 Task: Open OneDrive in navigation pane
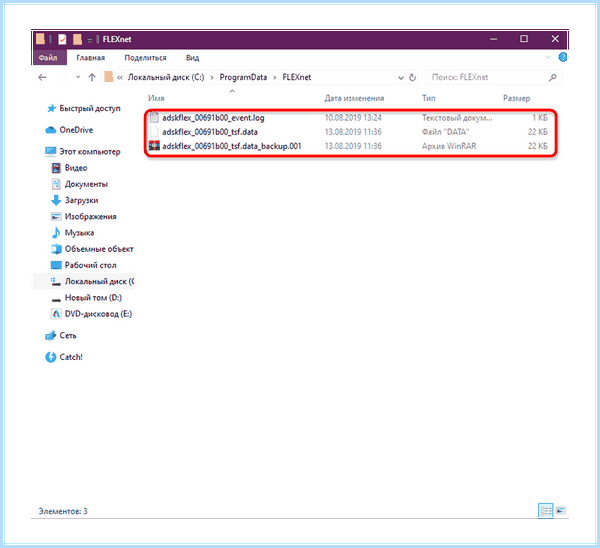point(76,130)
